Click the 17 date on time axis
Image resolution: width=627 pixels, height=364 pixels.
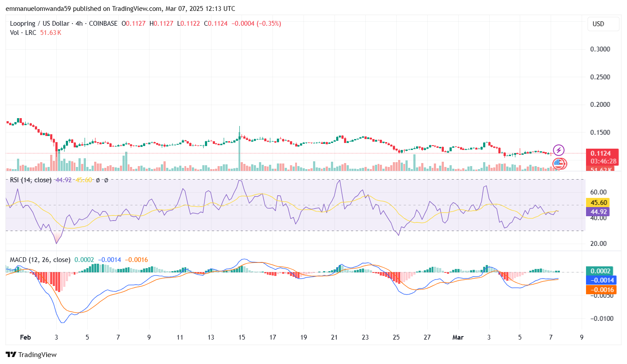point(273,337)
